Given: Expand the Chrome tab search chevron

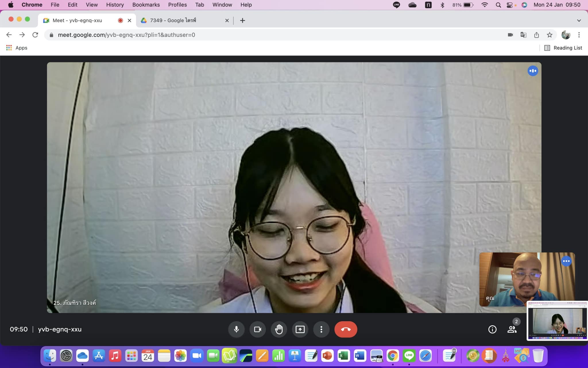Looking at the screenshot, I should (x=579, y=20).
